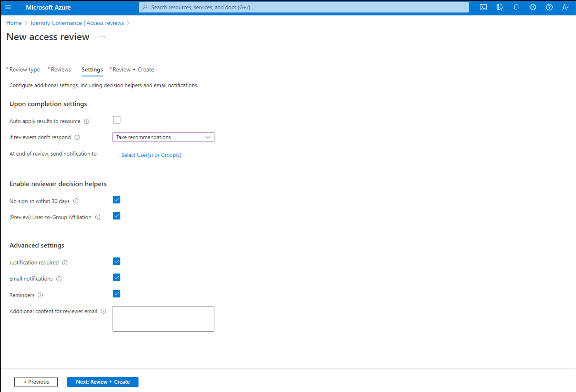Open directories and subscriptions filter
The height and width of the screenshot is (392, 576).
click(500, 7)
